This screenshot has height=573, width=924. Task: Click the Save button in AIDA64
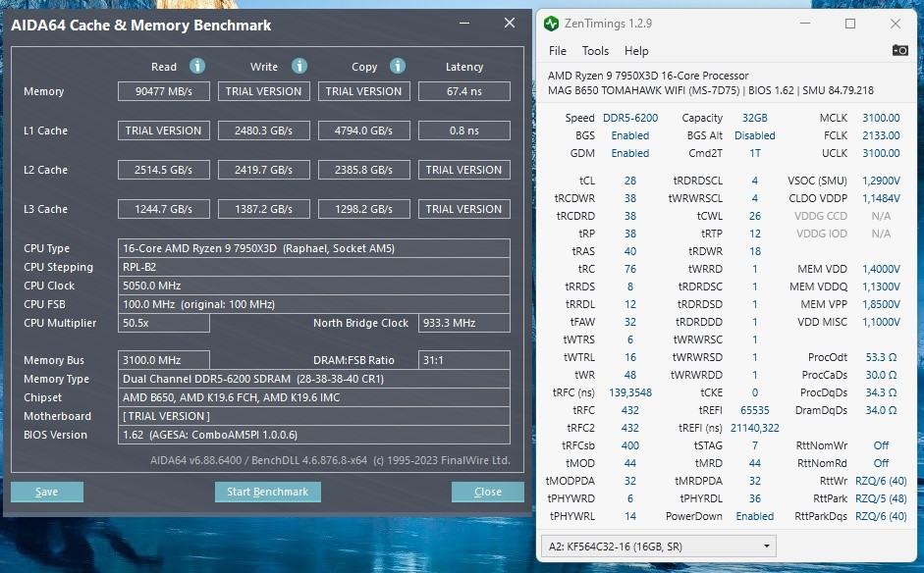coord(46,492)
